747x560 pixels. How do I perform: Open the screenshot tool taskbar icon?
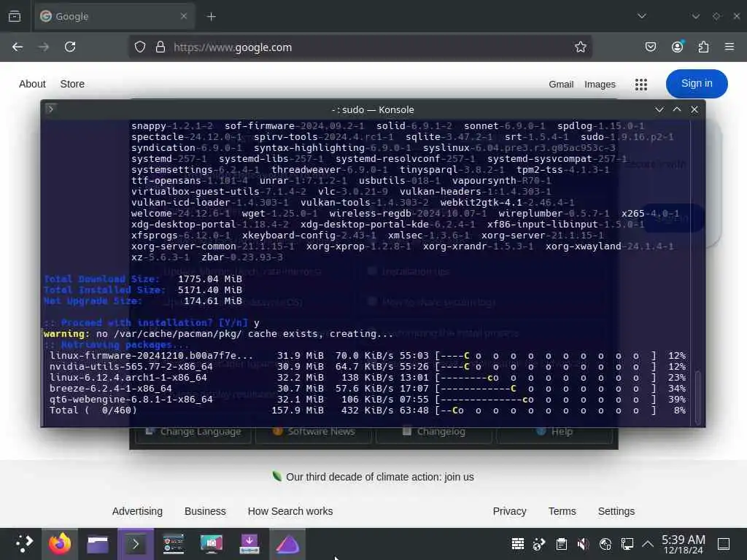pos(212,544)
